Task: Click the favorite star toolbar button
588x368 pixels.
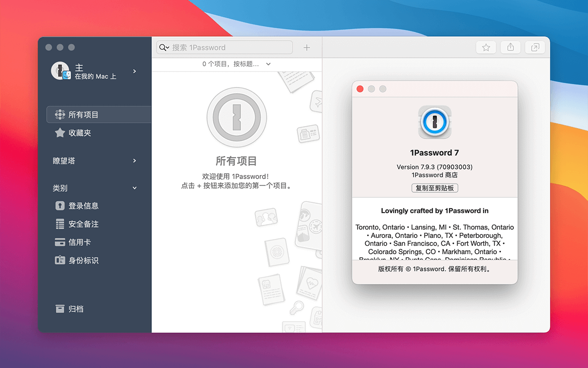Action: (x=486, y=48)
